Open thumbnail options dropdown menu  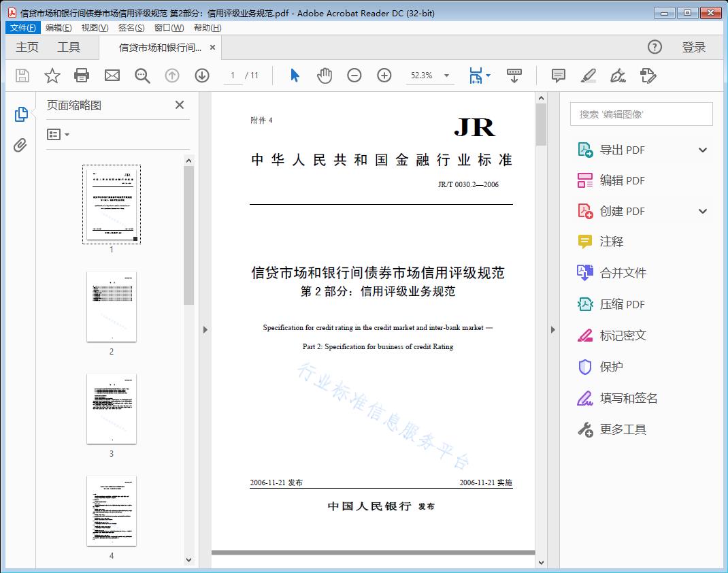pos(59,135)
